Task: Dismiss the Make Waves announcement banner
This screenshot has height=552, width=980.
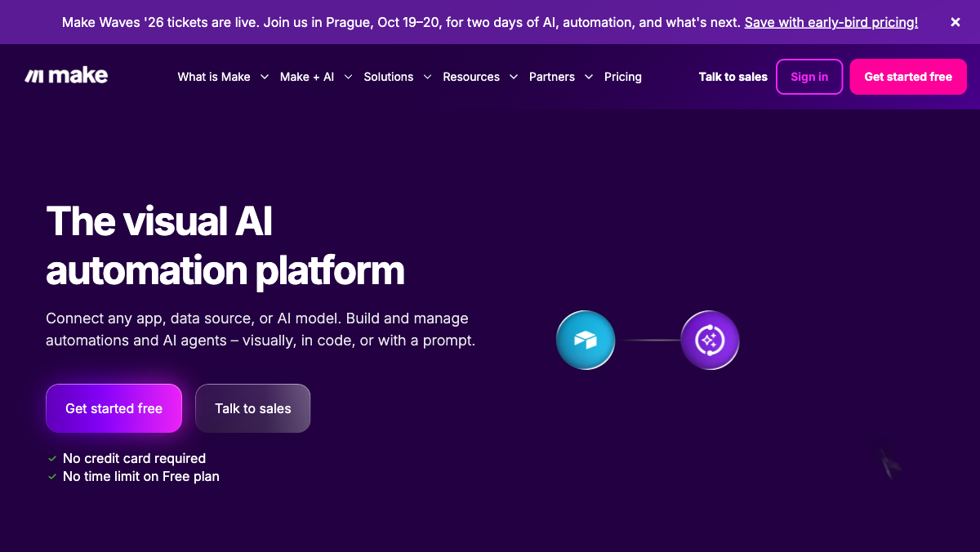Action: tap(955, 22)
